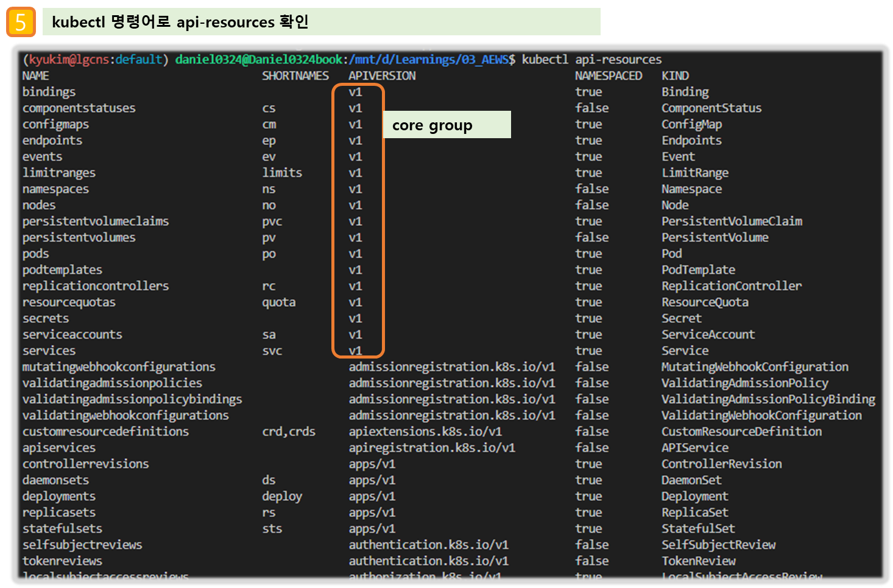Click 'persistentvolumeclaims' resource name
Viewport: 893px width, 588px height.
96,222
